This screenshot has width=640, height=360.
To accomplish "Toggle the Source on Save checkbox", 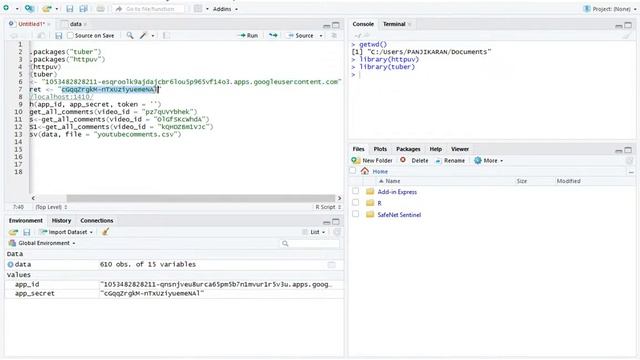I will pyautogui.click(x=70, y=36).
